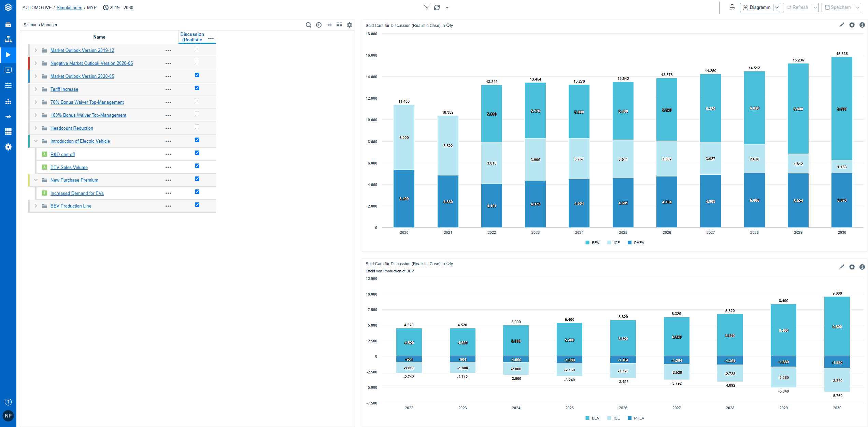Disable the Tariff Increase checkbox

click(197, 88)
